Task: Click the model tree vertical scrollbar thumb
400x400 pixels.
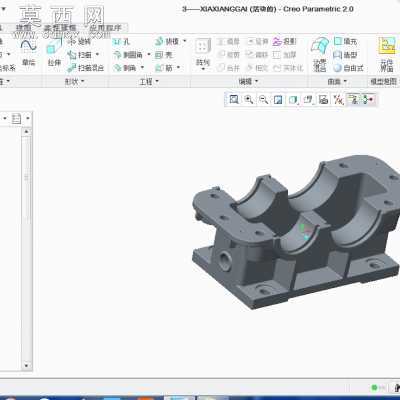Action: (27, 180)
